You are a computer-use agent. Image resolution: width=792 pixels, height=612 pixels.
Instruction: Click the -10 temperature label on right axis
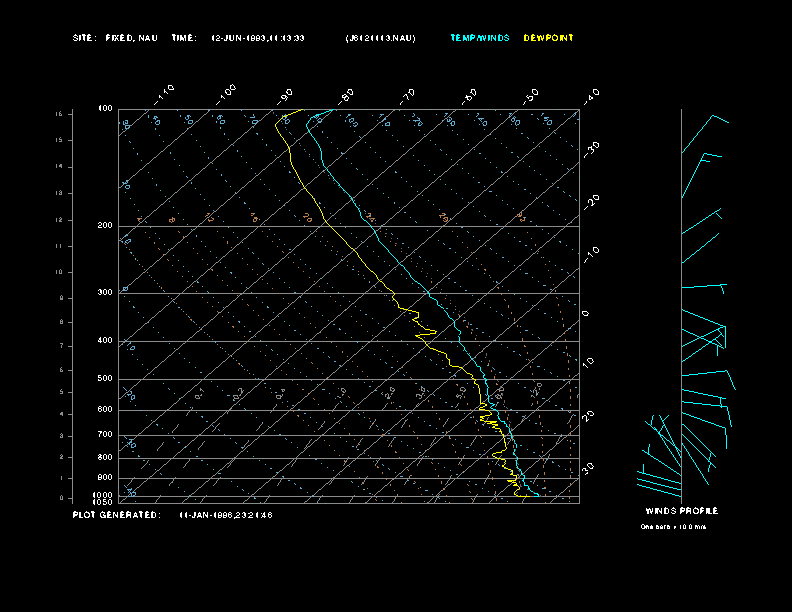pyautogui.click(x=591, y=255)
